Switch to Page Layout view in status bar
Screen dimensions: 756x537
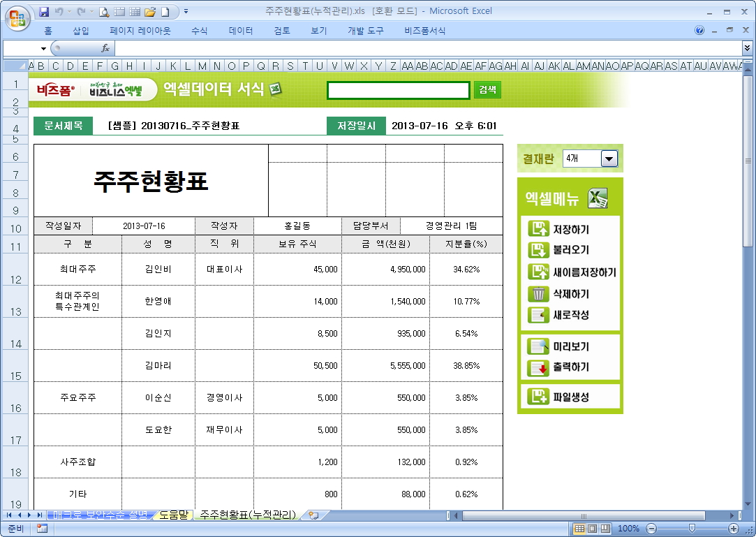592,529
